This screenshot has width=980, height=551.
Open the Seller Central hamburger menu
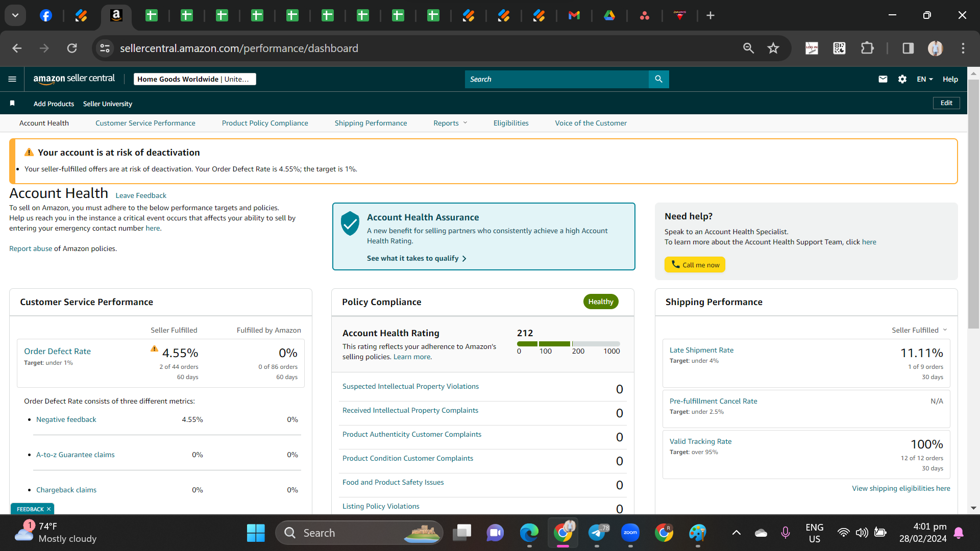tap(12, 79)
